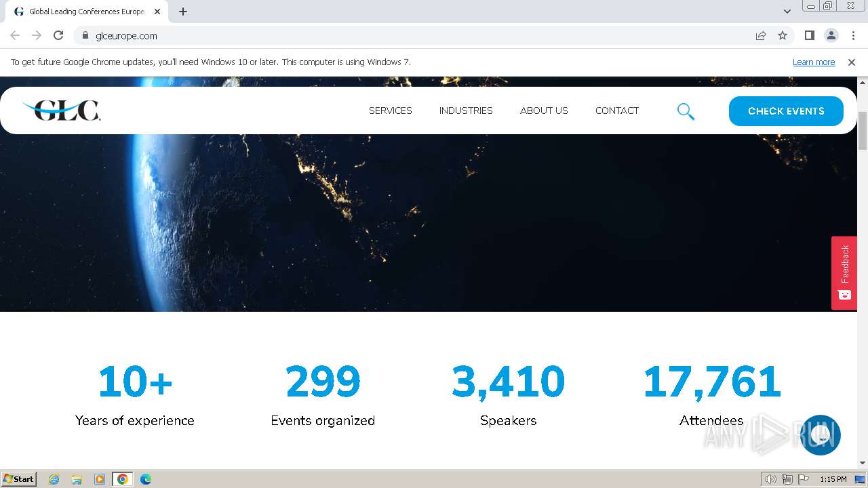This screenshot has height=488, width=868.
Task: Open Microsoft Edge from the taskbar
Action: [146, 479]
